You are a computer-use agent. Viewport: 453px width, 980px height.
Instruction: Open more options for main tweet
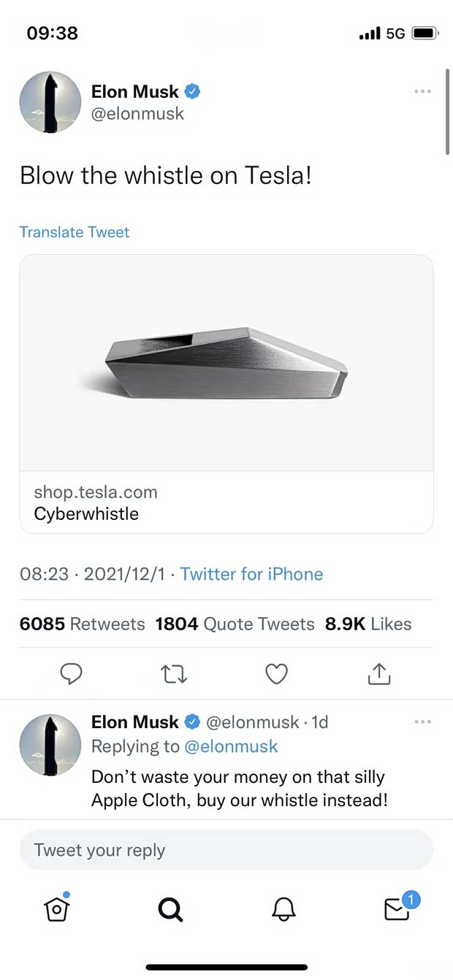(422, 92)
